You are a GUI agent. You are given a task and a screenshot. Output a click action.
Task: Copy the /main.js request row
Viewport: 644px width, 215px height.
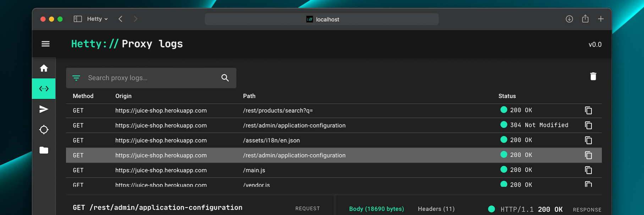tap(588, 170)
